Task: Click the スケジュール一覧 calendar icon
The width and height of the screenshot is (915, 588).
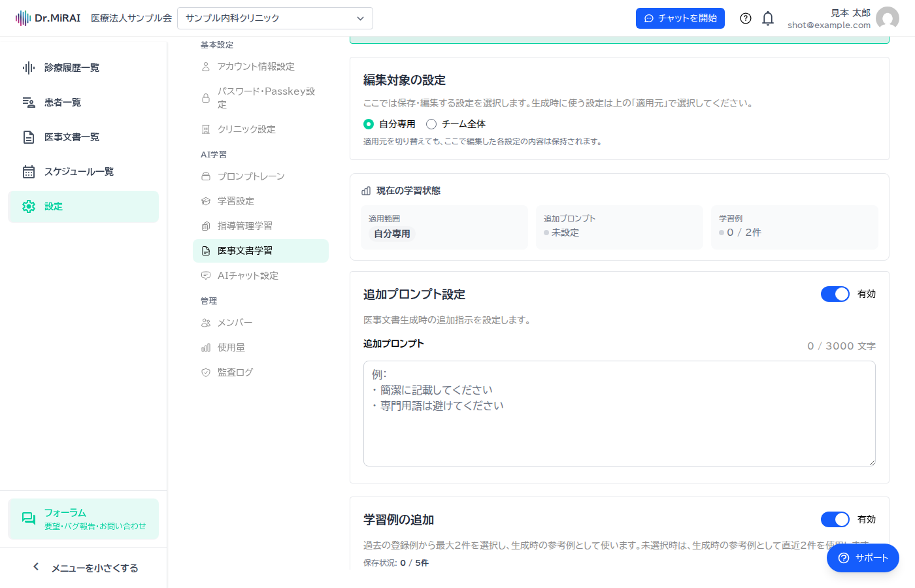Action: [x=29, y=172]
